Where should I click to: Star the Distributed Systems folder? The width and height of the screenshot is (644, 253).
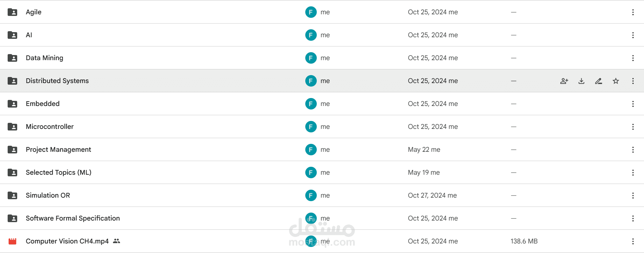tap(616, 81)
